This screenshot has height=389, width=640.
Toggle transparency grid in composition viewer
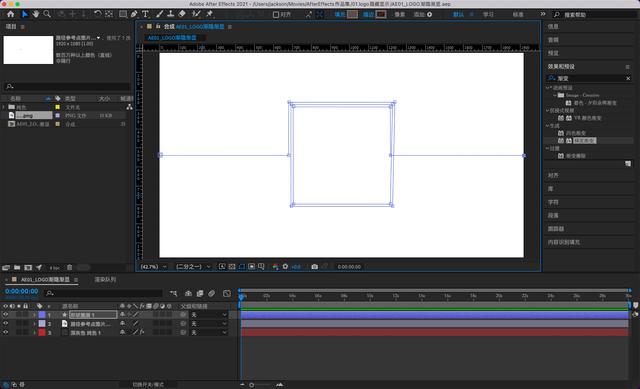pyautogui.click(x=232, y=267)
